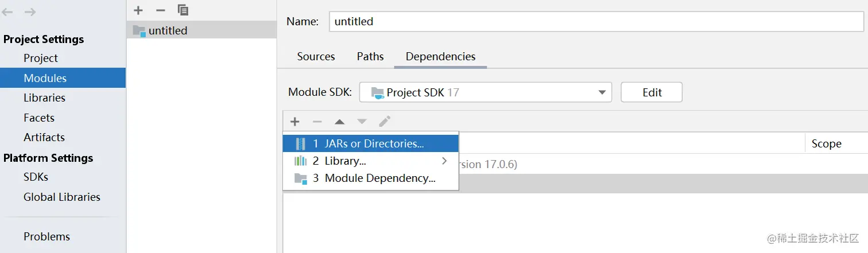Viewport: 868px width, 253px height.
Task: Add a dependency with the plus icon
Action: [x=294, y=122]
